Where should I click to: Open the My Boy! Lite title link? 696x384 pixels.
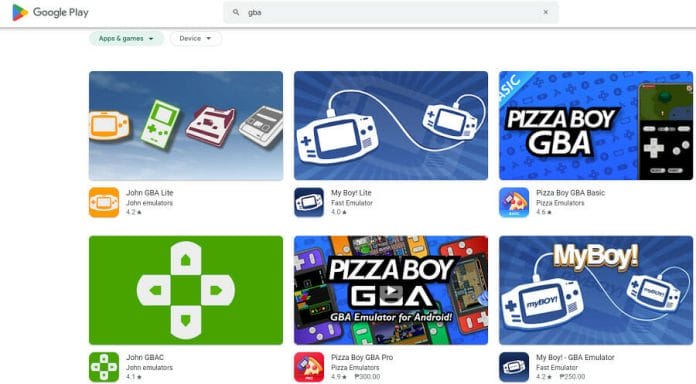(351, 193)
